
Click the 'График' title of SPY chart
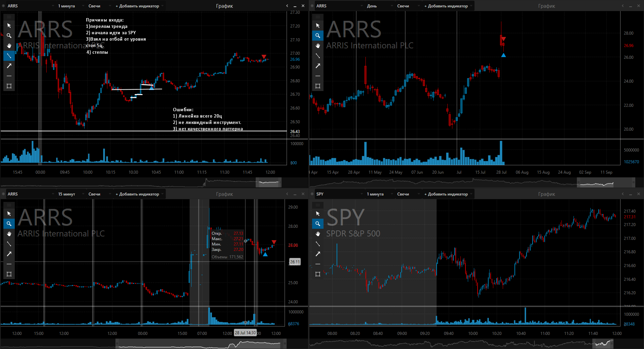coord(547,194)
